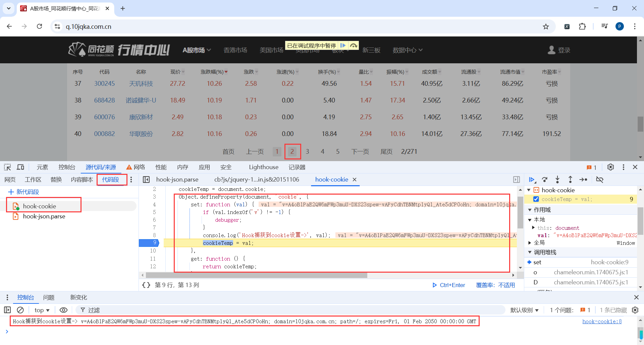Image resolution: width=644 pixels, height=345 pixels.
Task: Reload the current page
Action: [x=40, y=26]
